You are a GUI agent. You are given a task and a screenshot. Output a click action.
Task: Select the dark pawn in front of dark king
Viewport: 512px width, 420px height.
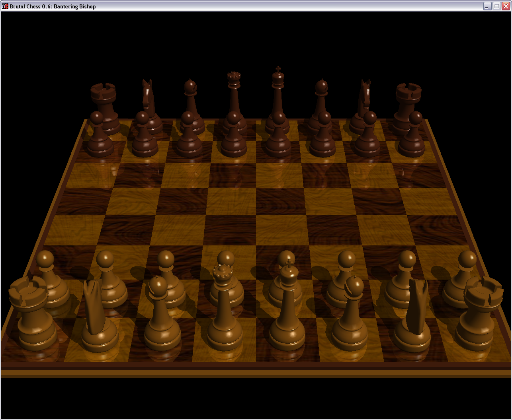278,137
